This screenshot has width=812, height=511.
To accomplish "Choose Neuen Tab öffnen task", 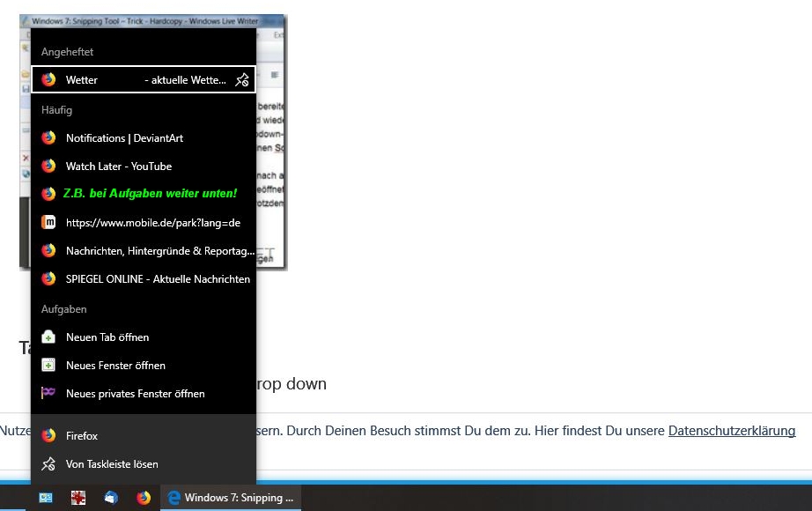I will [x=144, y=337].
